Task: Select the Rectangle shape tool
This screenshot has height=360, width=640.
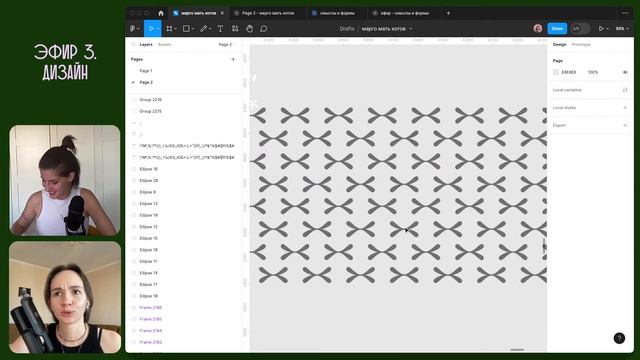Action: pos(186,29)
